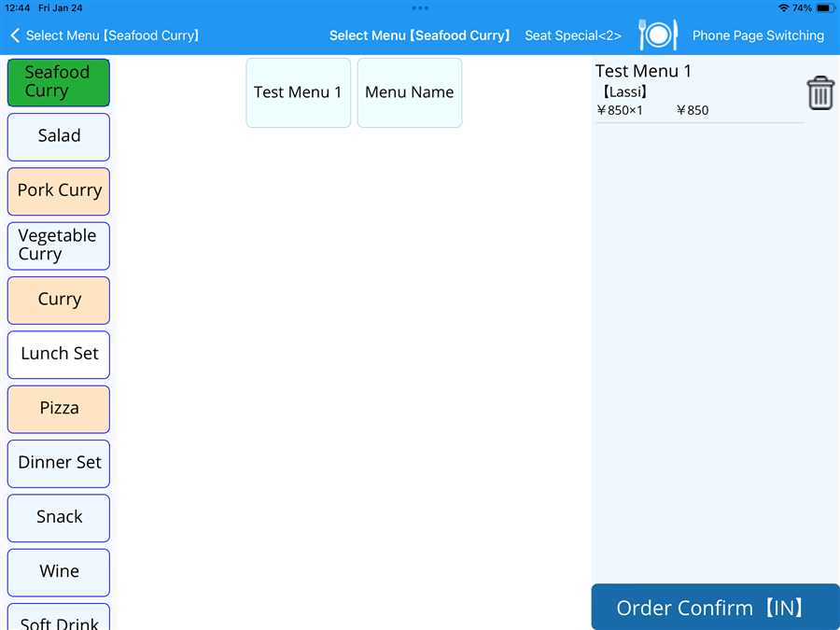The height and width of the screenshot is (630, 840).
Task: Add the Menu Name item
Action: [409, 92]
